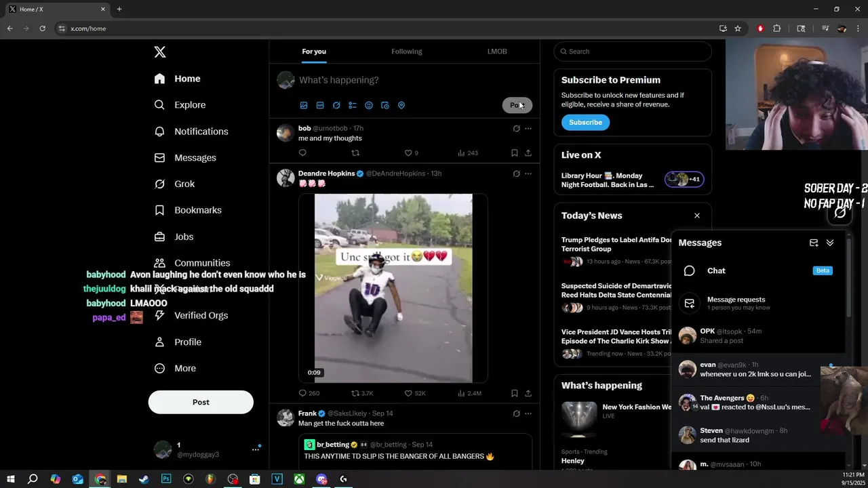Switch to the Following tab

pos(406,52)
